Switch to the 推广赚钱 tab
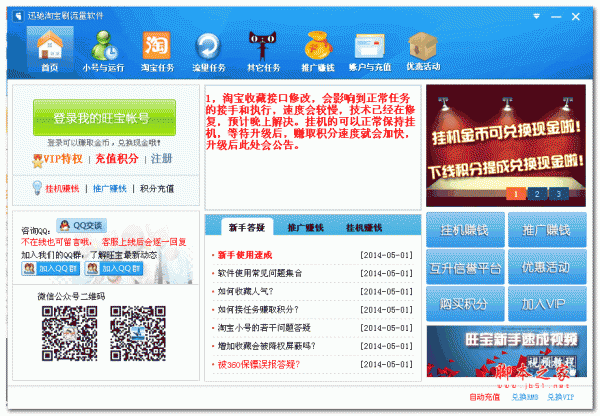This screenshot has height=416, width=600. [305, 228]
